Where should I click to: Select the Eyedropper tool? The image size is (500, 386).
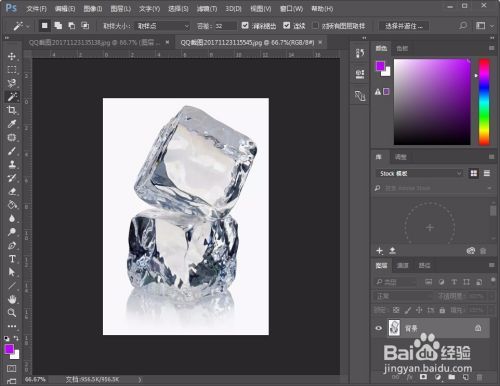coord(12,124)
